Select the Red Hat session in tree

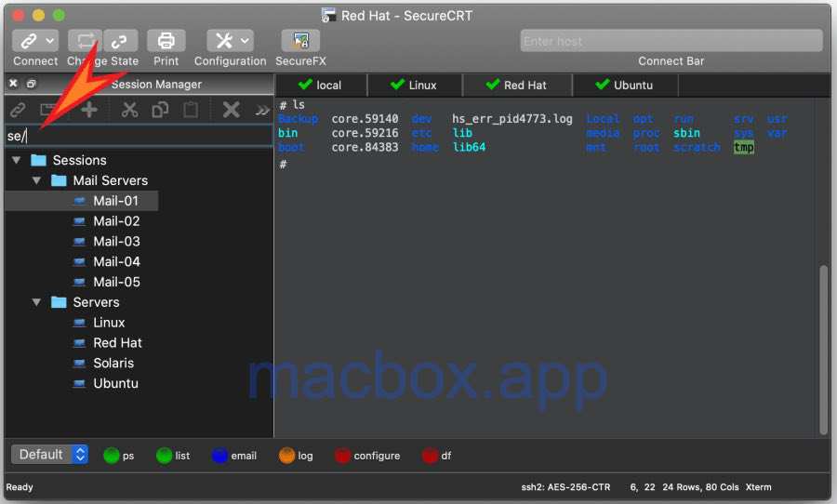pyautogui.click(x=117, y=343)
